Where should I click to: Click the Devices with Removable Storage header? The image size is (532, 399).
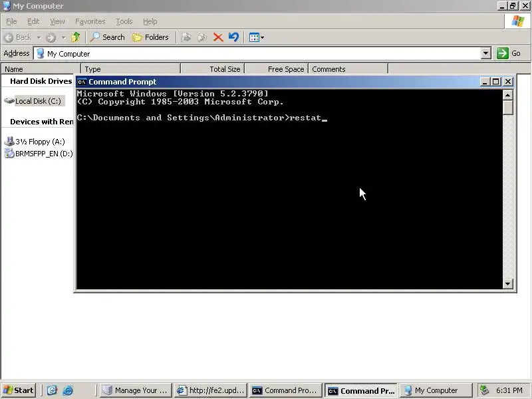(x=41, y=122)
